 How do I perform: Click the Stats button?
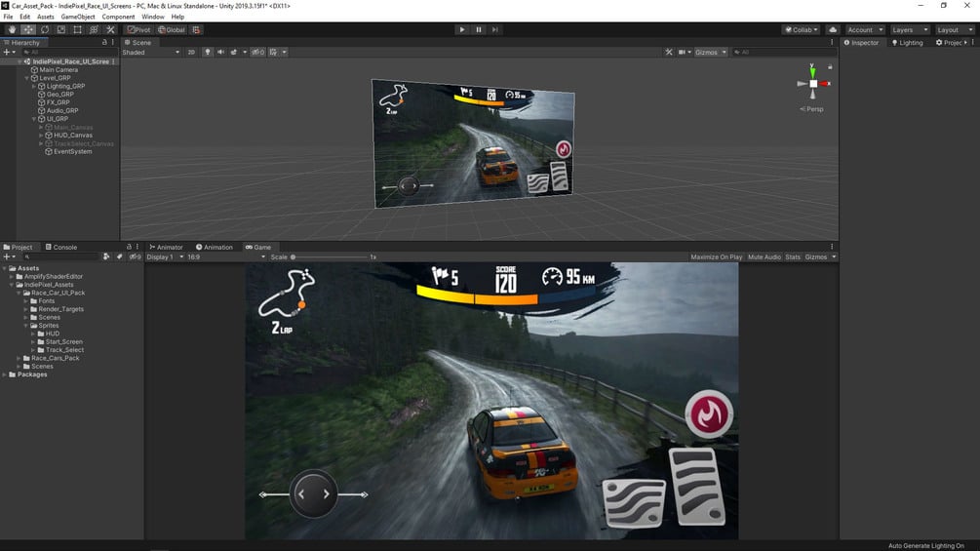click(793, 256)
